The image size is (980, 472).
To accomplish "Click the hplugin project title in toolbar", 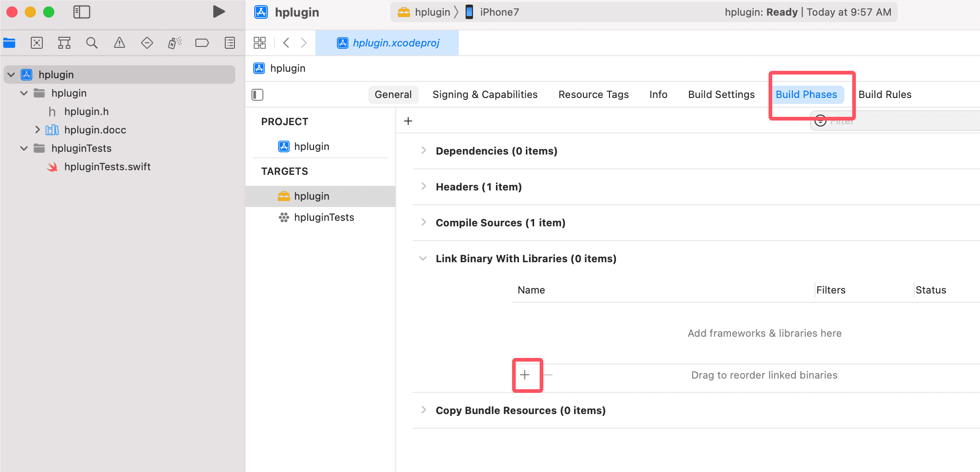I will [x=297, y=12].
